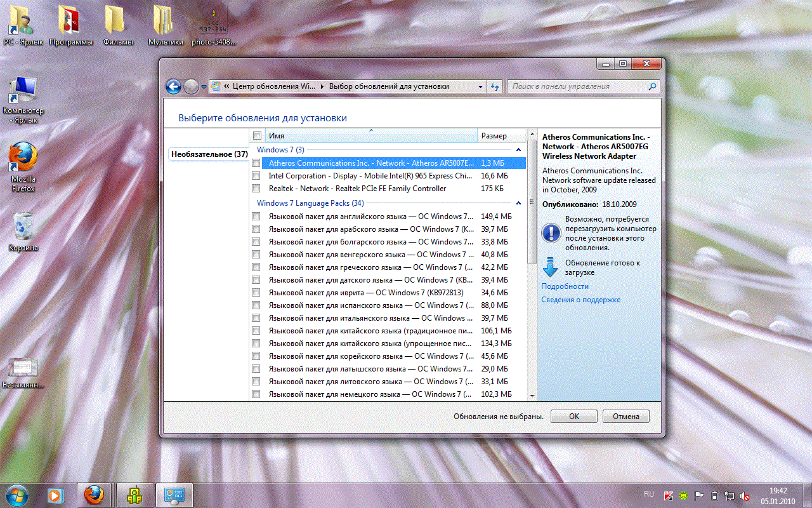Click the 106,1 МБ size value
Viewport: 812px width, 508px height.
[x=496, y=331]
